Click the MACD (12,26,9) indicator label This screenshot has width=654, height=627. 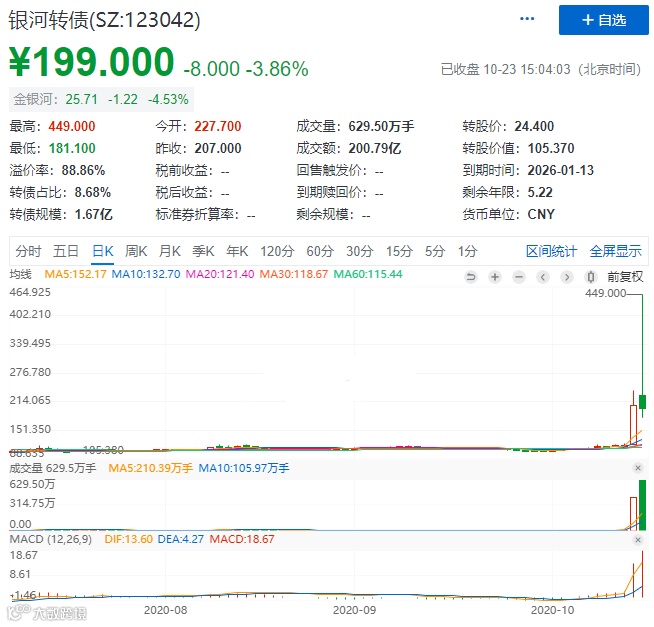[x=50, y=539]
